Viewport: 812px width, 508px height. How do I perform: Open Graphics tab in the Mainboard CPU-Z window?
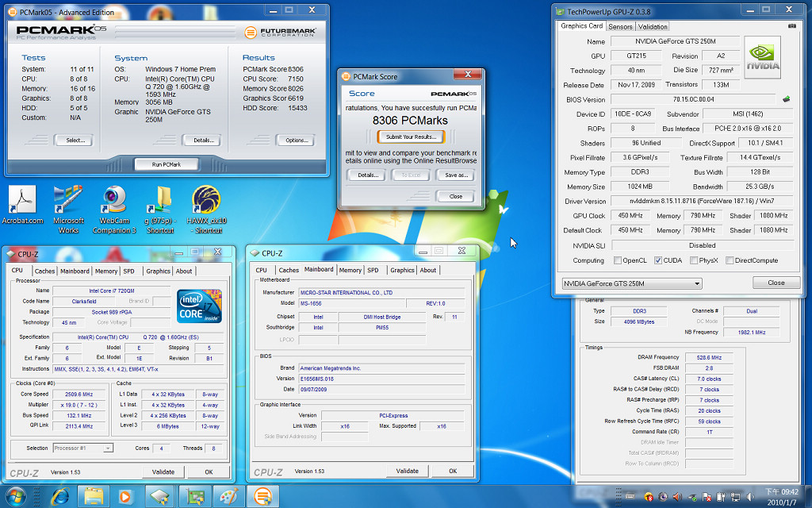tap(402, 270)
